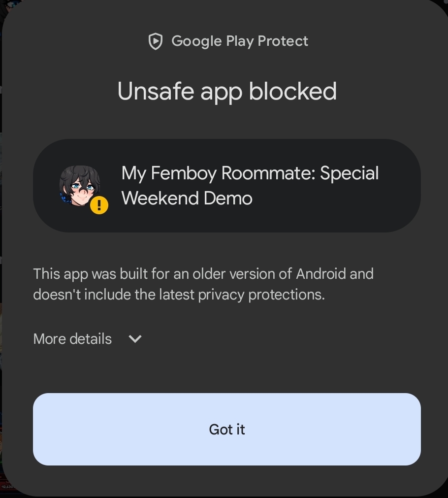448x498 pixels.
Task: Click the "Unsafe app blocked" heading
Action: (227, 92)
